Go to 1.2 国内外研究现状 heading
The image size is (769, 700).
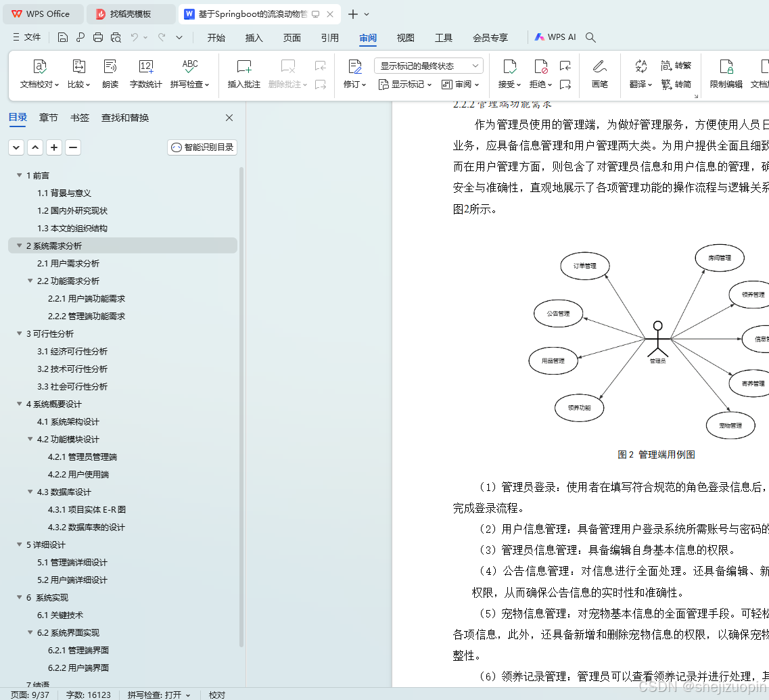(x=72, y=211)
